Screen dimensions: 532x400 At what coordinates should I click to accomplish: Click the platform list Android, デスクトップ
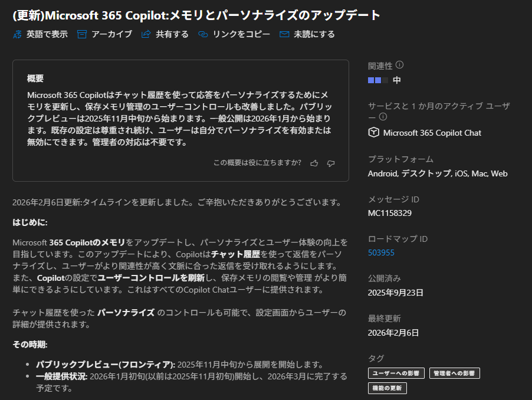pos(437,173)
